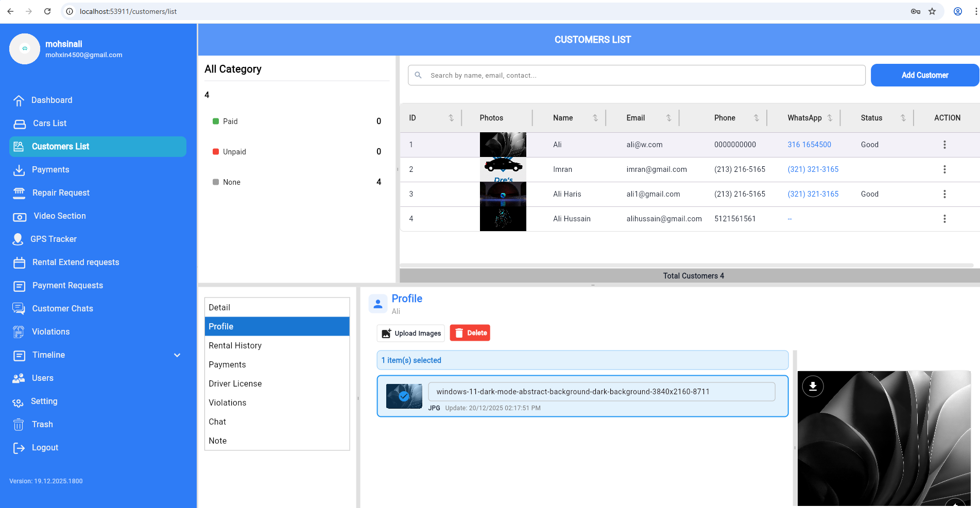This screenshot has height=508, width=980.
Task: Click the Logout arrow icon
Action: [x=19, y=448]
